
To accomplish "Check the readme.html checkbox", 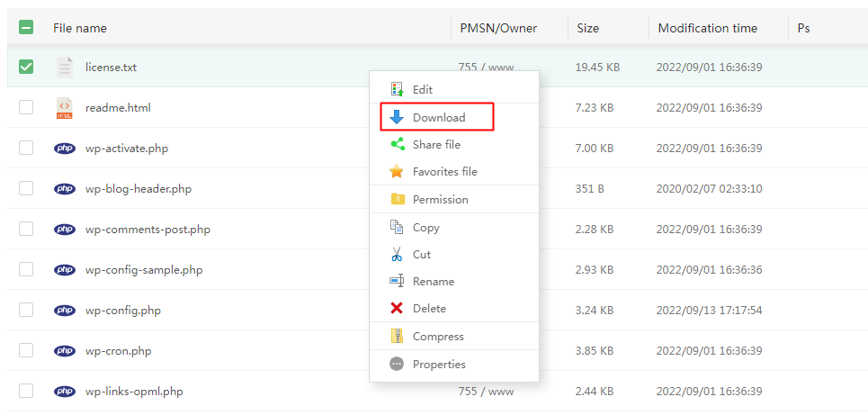I will coord(26,107).
